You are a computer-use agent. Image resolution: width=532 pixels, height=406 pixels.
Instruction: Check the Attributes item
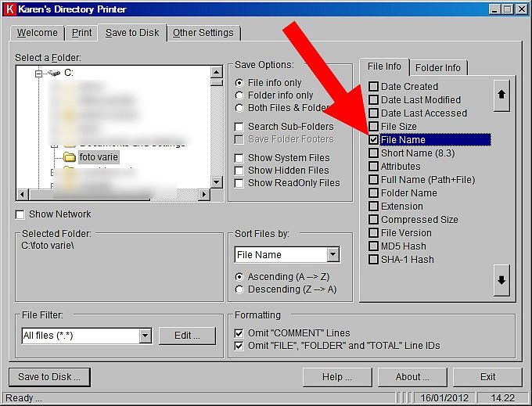pyautogui.click(x=373, y=166)
